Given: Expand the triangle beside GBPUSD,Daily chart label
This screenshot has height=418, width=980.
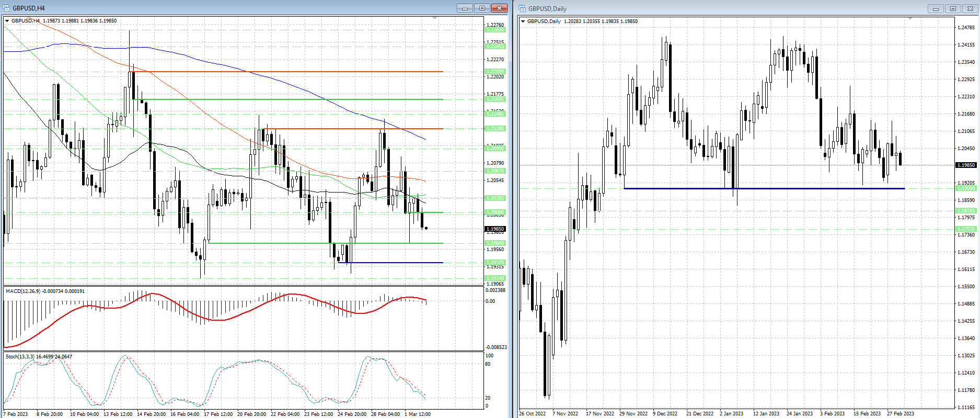Looking at the screenshot, I should pos(523,21).
